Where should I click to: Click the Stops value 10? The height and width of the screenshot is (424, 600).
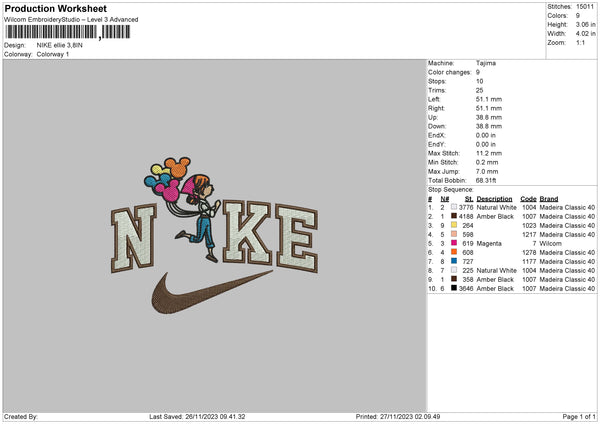[479, 81]
